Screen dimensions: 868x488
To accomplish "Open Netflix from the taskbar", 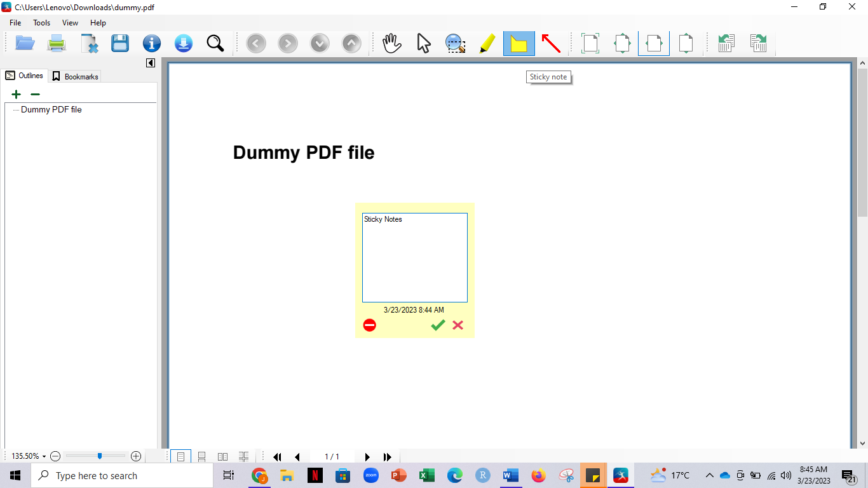I will [315, 475].
